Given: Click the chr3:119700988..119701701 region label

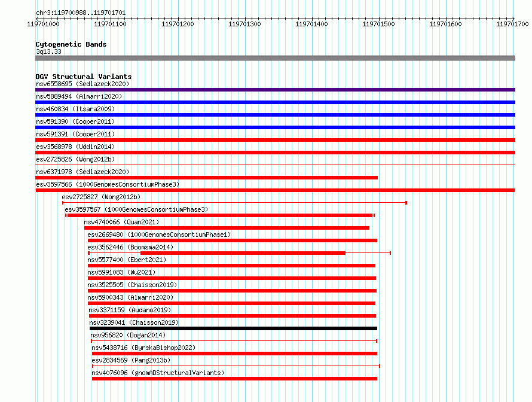Looking at the screenshot, I should tap(81, 13).
